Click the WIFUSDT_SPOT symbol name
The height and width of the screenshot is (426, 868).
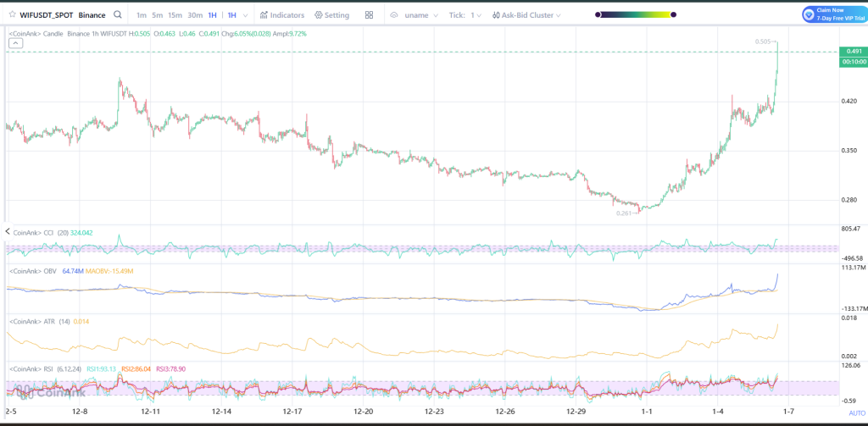46,15
